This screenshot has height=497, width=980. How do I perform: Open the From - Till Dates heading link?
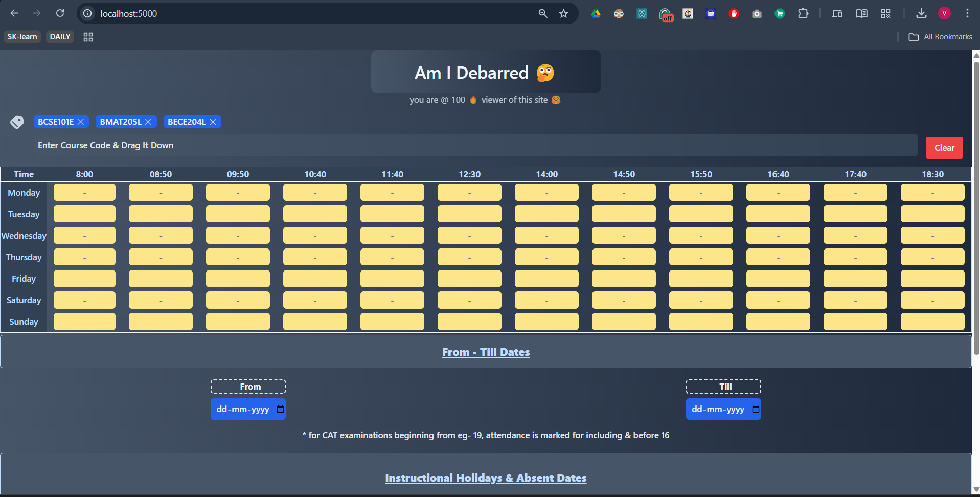pyautogui.click(x=486, y=352)
